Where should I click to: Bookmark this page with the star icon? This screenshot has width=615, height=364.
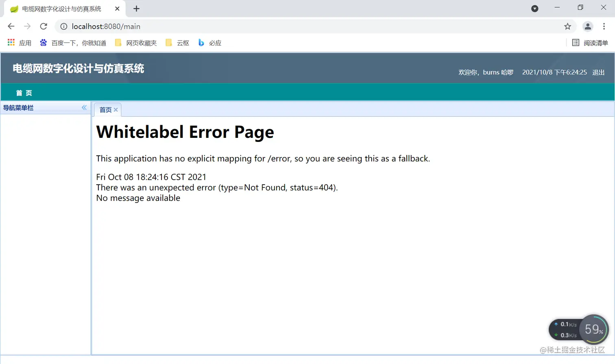coord(567,26)
